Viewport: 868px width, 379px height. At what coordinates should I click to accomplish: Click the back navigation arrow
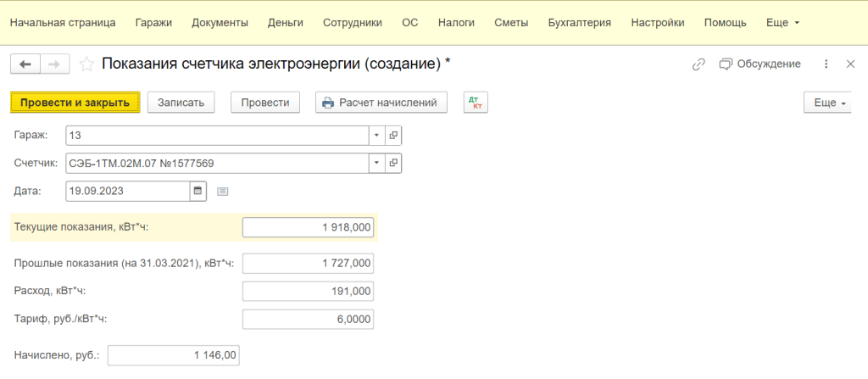[x=25, y=64]
